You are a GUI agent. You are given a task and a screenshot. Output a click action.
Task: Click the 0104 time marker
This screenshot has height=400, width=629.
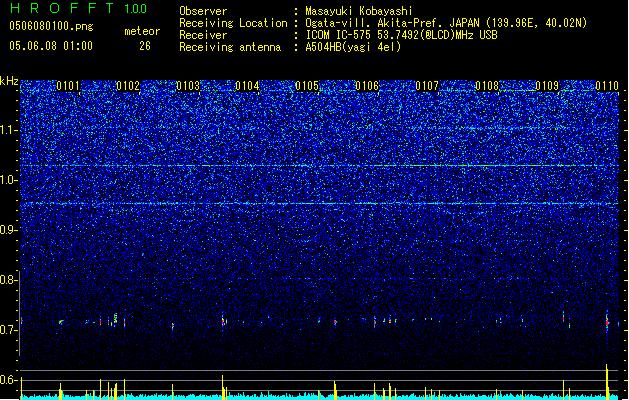pos(248,86)
